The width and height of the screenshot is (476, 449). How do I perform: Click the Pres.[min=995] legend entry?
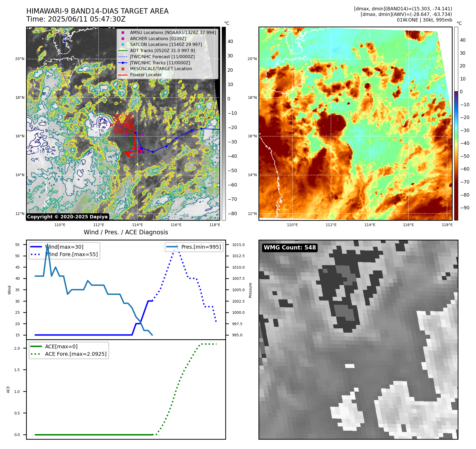(194, 247)
